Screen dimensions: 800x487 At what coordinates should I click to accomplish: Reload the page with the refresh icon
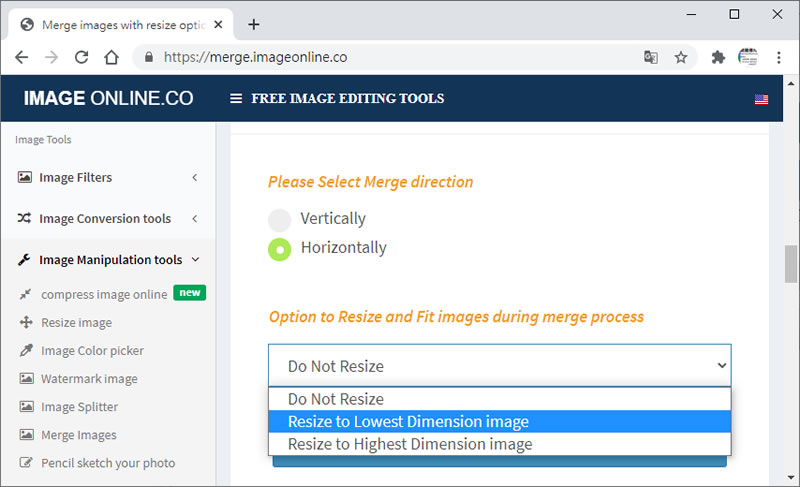point(82,57)
